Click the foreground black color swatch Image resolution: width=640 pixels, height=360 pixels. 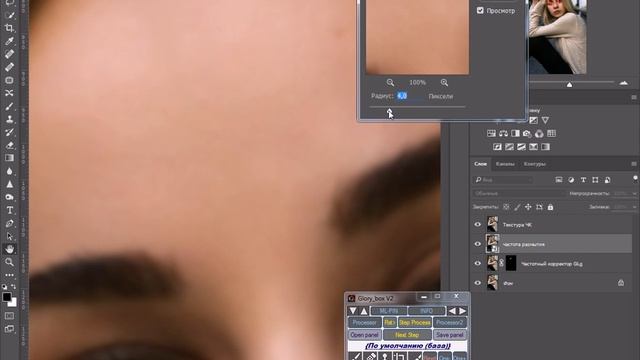click(x=7, y=297)
